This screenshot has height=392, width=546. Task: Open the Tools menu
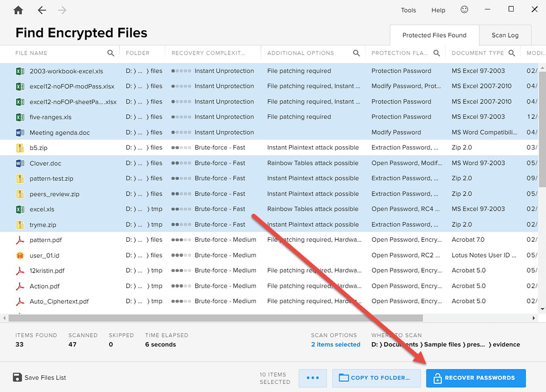point(408,10)
